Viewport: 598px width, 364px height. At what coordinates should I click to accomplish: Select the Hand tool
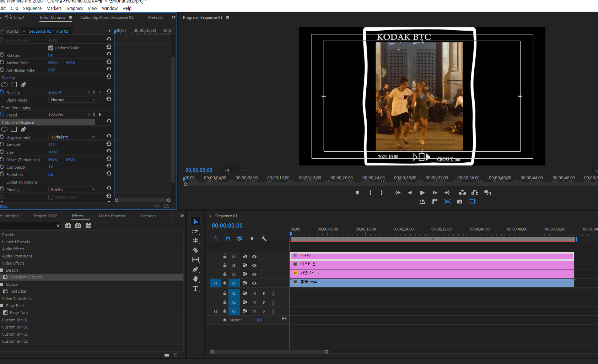195,279
